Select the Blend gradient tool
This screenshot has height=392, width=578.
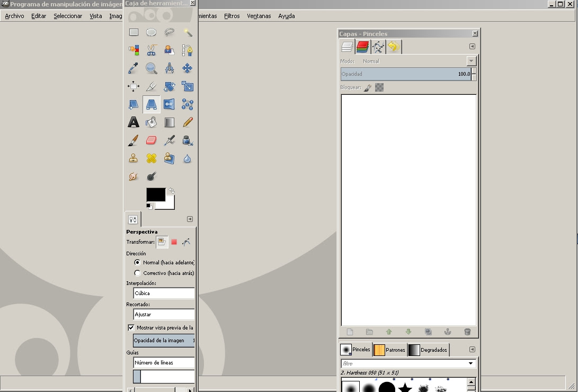pos(169,122)
